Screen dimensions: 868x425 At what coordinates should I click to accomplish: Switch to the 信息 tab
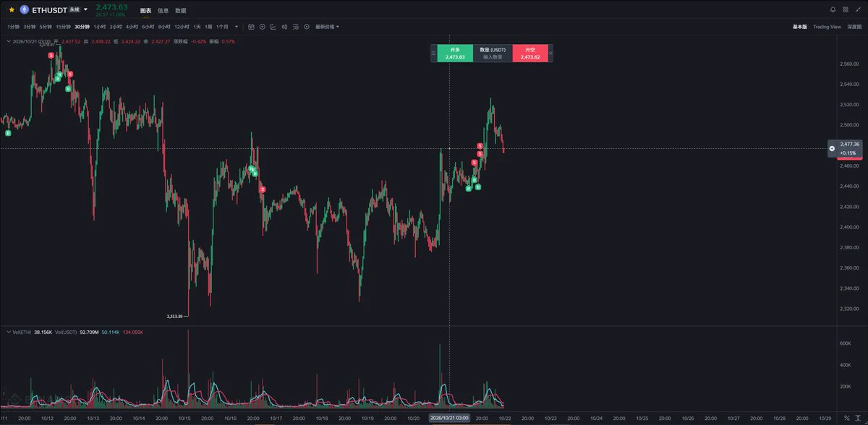pyautogui.click(x=163, y=10)
